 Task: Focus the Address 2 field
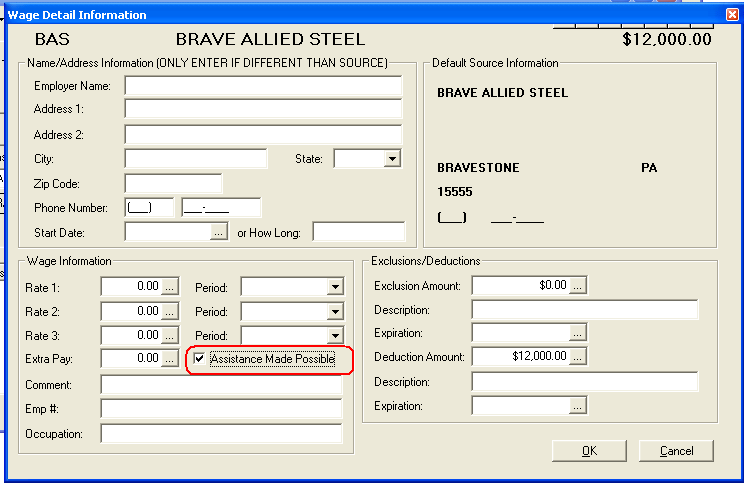(x=263, y=135)
